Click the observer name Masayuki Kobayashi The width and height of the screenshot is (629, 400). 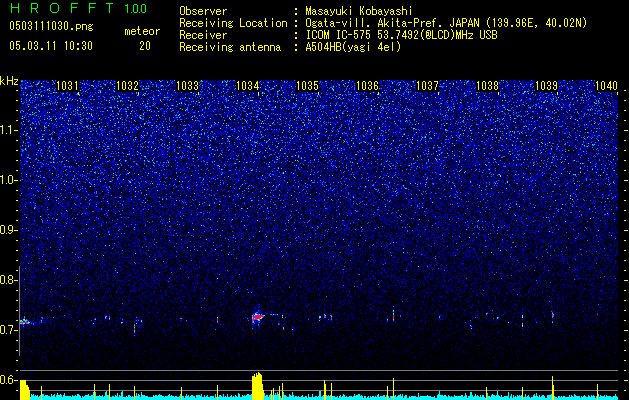tap(359, 11)
